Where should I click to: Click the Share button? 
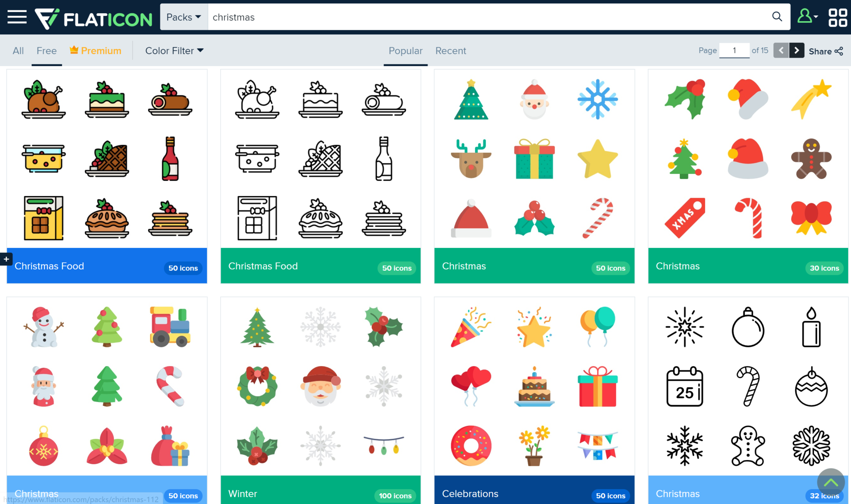click(x=826, y=50)
